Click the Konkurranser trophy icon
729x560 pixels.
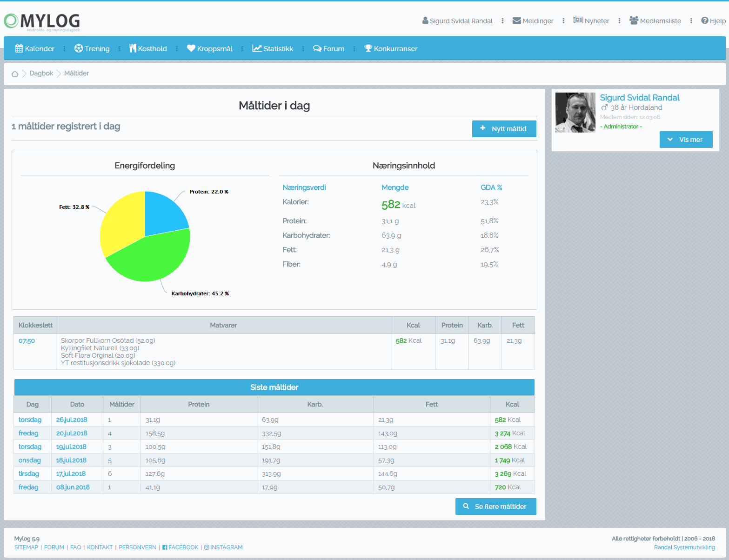coord(368,48)
